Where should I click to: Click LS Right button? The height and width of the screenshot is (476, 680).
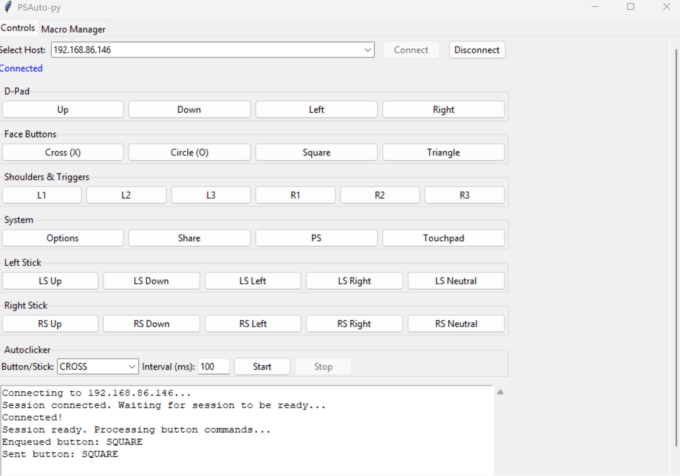(354, 281)
